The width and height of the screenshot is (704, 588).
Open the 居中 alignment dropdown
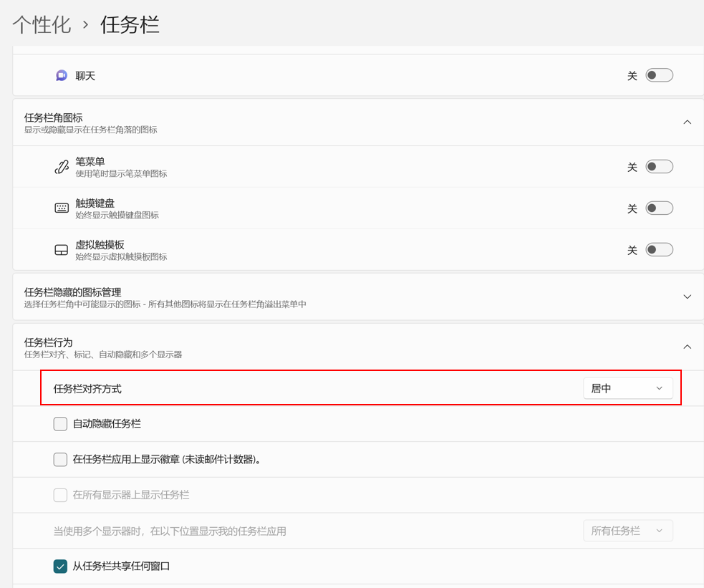(627, 388)
